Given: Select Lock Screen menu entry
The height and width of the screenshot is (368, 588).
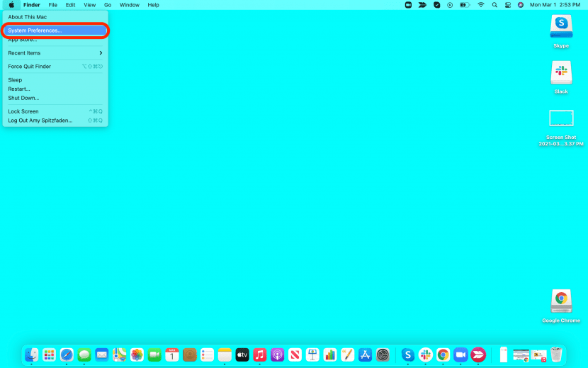Looking at the screenshot, I should (x=23, y=111).
